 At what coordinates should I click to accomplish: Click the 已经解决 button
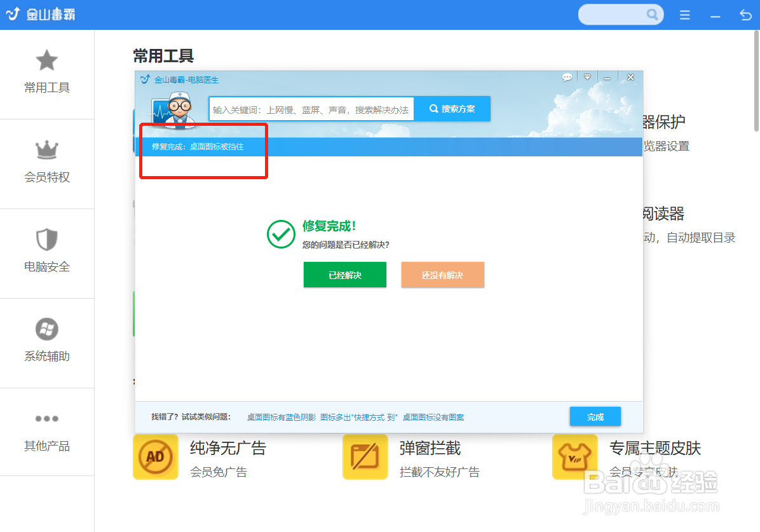point(345,275)
